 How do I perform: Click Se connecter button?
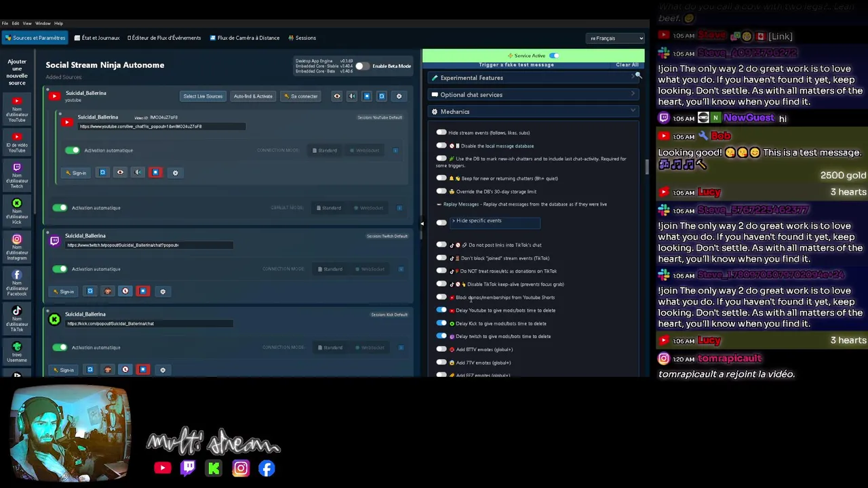300,96
